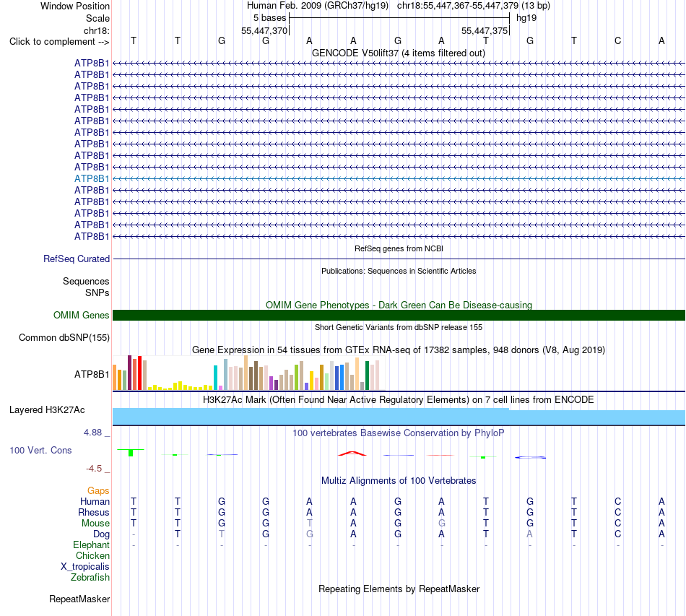The width and height of the screenshot is (686, 616).
Task: Select the Elephant alignment row label
Action: (x=91, y=545)
